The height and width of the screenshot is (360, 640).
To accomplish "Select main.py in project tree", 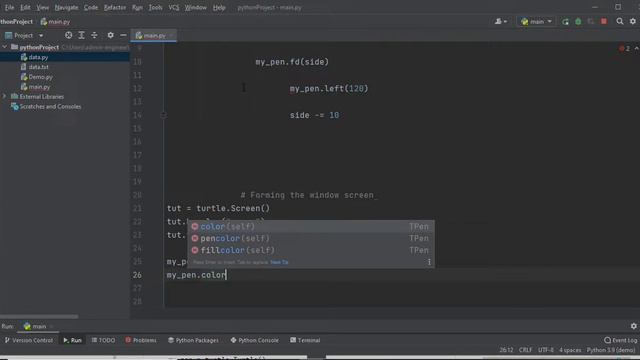I will [x=39, y=87].
